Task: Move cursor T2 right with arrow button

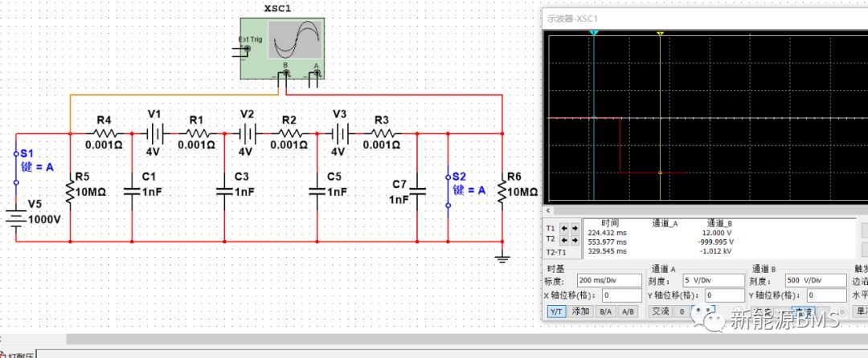Action: 575,240
